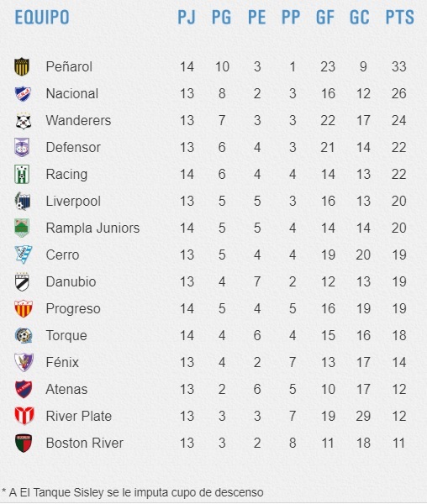427x504 pixels.
Task: Select the PJ column heading
Action: [x=187, y=18]
